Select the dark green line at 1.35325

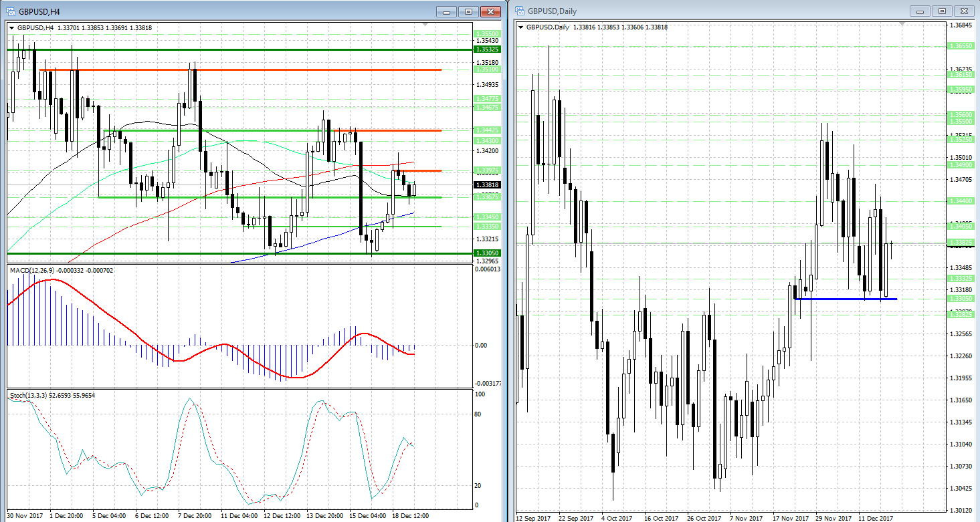(x=268, y=49)
